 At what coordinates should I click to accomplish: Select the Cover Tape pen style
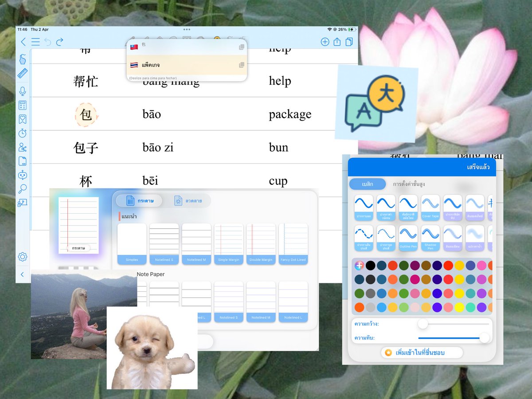coord(430,207)
